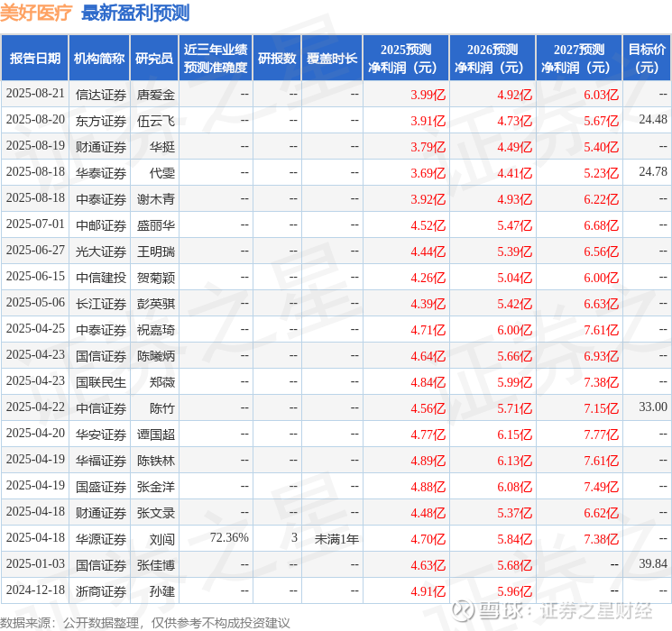Click analyst name 谢木青

[155, 199]
